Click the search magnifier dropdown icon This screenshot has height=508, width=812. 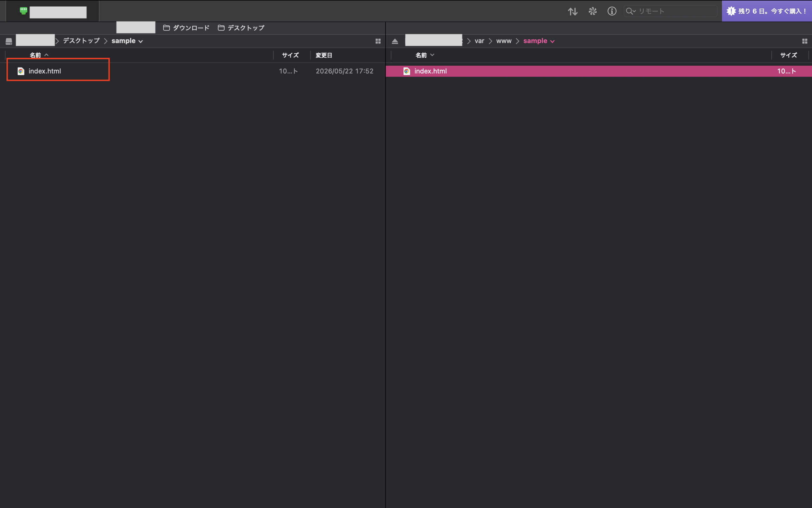(x=631, y=11)
